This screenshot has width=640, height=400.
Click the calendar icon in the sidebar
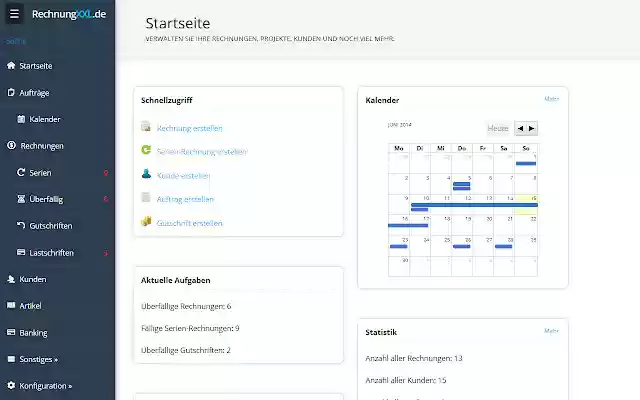(21, 119)
